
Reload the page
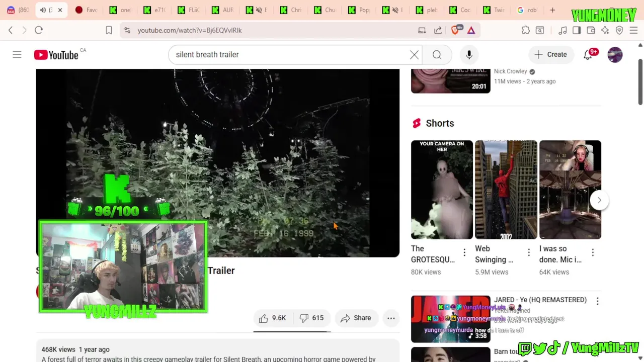(x=39, y=30)
